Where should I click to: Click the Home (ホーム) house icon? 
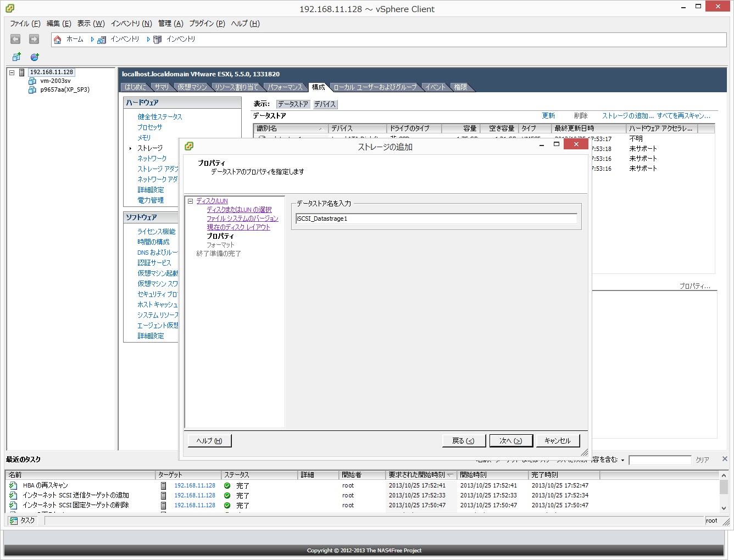point(57,40)
